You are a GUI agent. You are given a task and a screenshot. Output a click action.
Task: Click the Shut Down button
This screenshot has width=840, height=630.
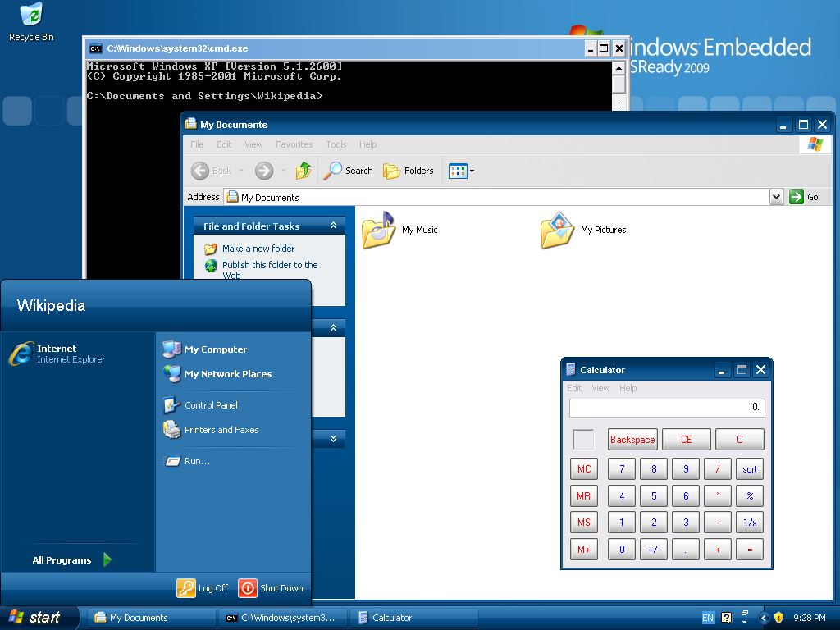(271, 587)
